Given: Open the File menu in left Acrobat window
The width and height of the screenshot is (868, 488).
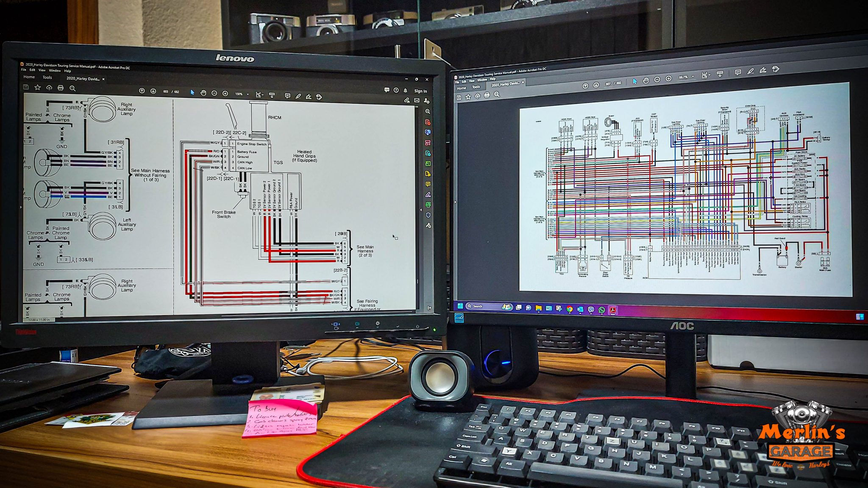Looking at the screenshot, I should pyautogui.click(x=24, y=70).
